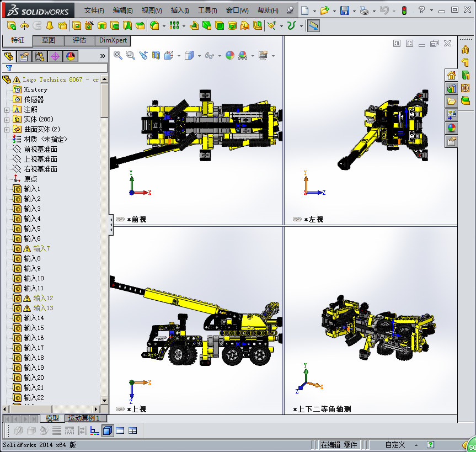Click the 自定义 units selector in status bar

[395, 445]
